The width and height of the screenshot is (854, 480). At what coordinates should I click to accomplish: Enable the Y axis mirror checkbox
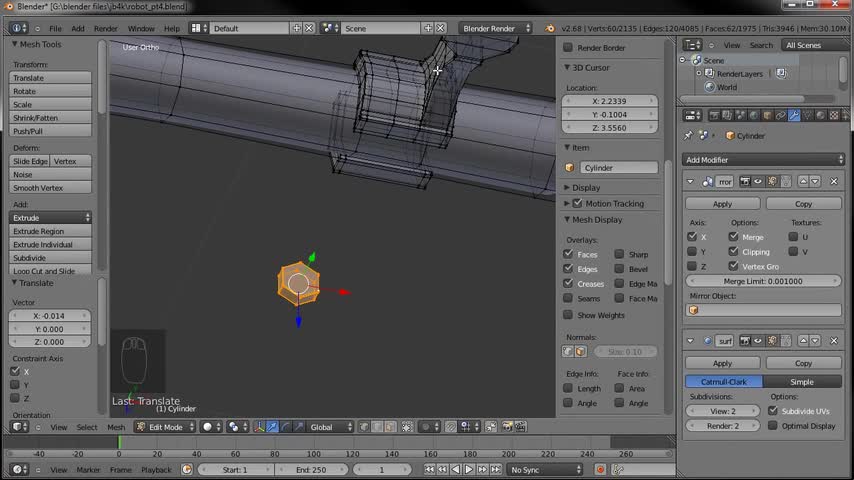[x=692, y=252]
